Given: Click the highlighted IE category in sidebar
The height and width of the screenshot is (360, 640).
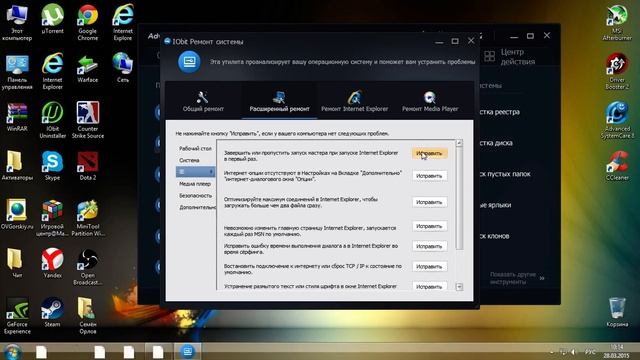Looking at the screenshot, I should click(195, 172).
